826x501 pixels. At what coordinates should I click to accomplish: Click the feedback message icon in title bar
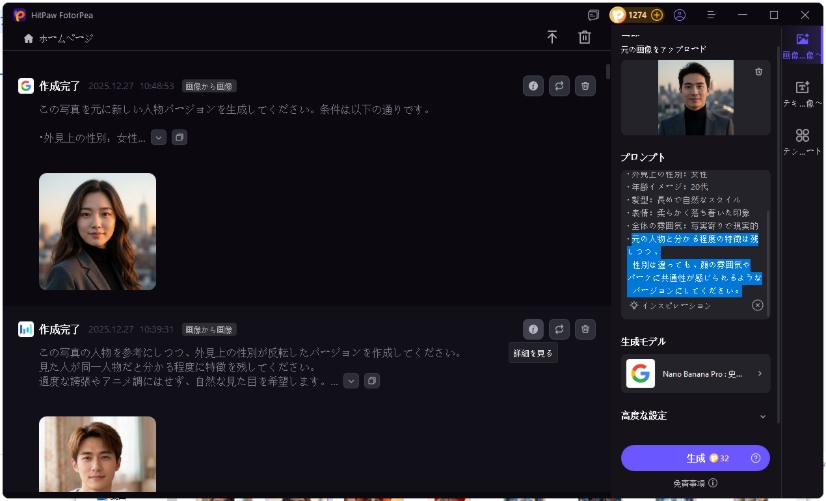(x=593, y=15)
